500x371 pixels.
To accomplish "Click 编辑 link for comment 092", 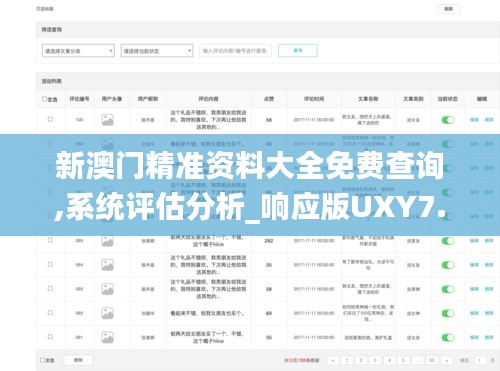I will (474, 313).
